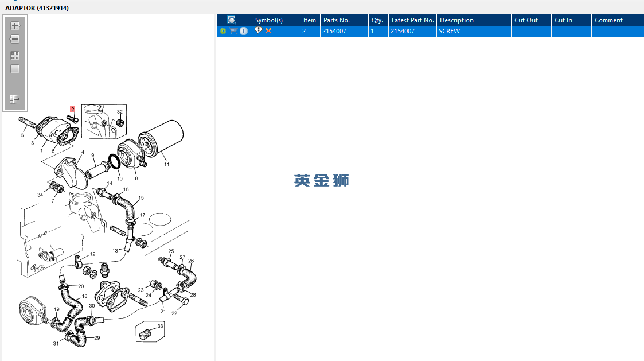Viewport: 644px width, 361px height.
Task: Click callout 26 hose in diagram
Action: pos(191,261)
